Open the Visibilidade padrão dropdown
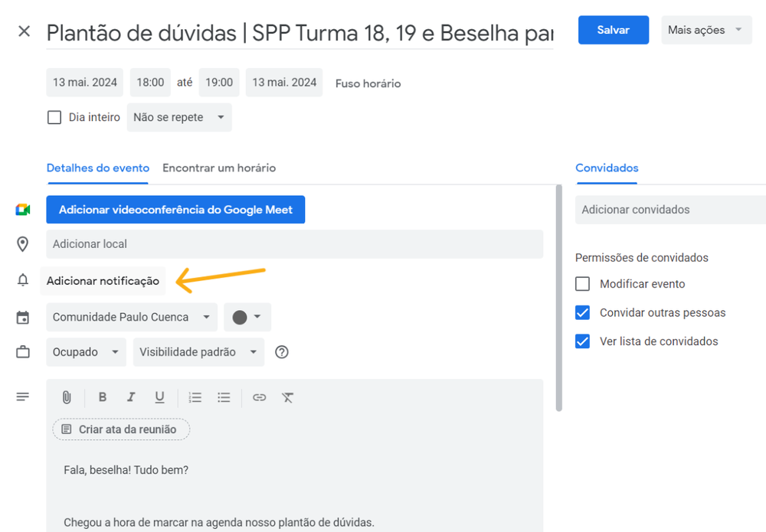Screen dimensions: 766x532 click(198, 352)
